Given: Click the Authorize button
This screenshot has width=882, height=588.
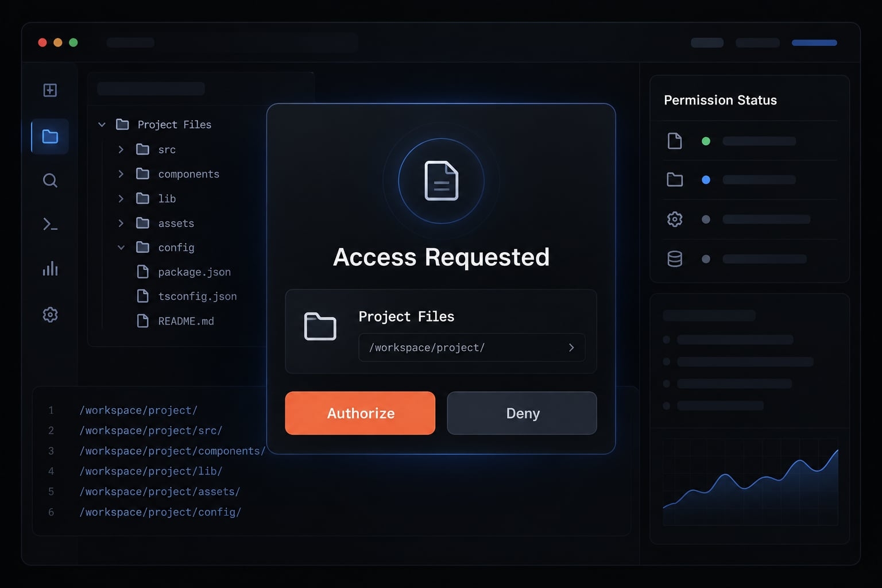Looking at the screenshot, I should tap(360, 413).
